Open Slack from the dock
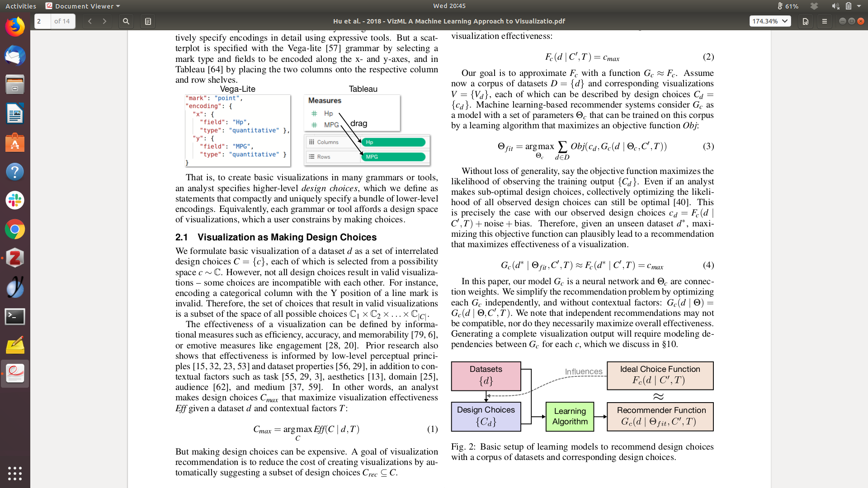The image size is (868, 488). click(x=15, y=200)
